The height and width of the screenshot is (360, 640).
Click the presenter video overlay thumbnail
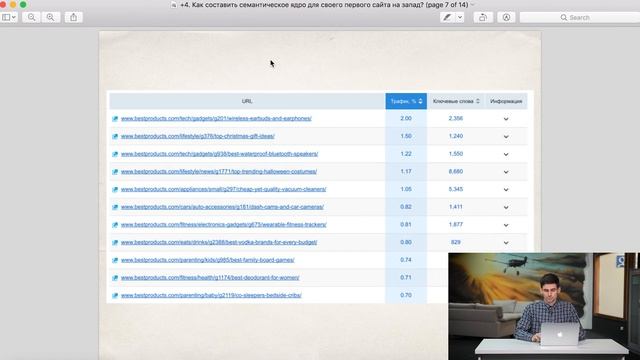[544, 306]
